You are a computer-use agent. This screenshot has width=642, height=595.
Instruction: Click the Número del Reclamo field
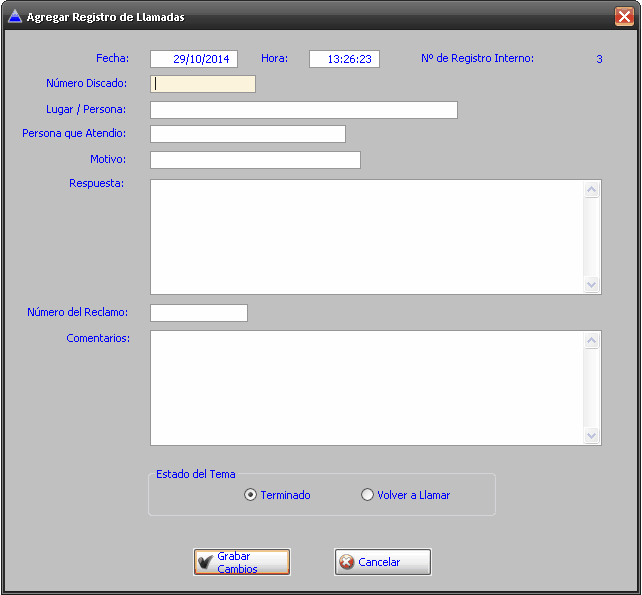click(x=198, y=313)
